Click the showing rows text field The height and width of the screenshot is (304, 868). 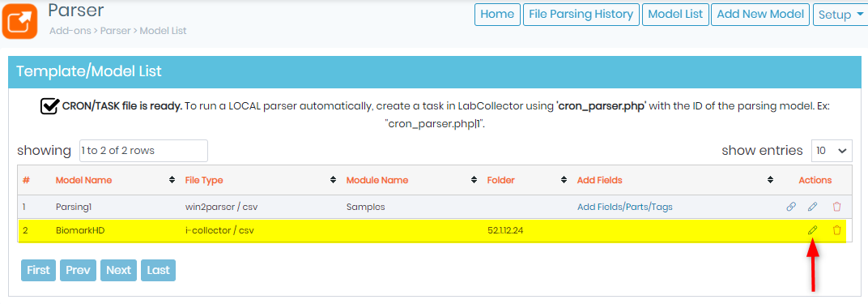click(143, 151)
